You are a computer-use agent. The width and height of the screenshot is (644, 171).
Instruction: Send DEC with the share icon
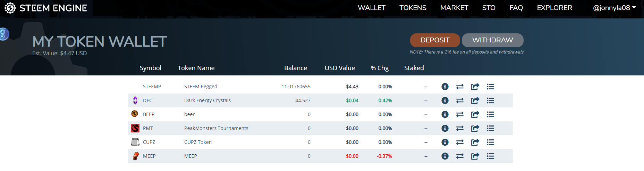click(475, 100)
